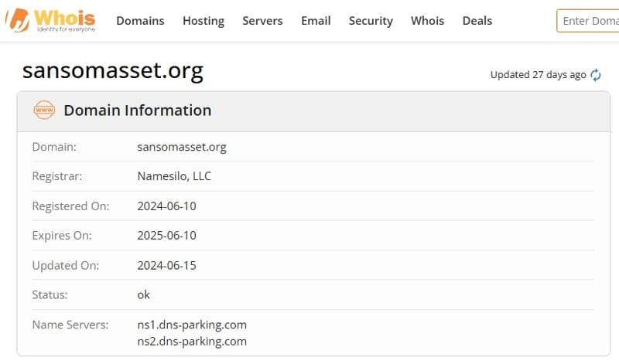619x364 pixels.
Task: Go to the Whois nav item
Action: (428, 21)
